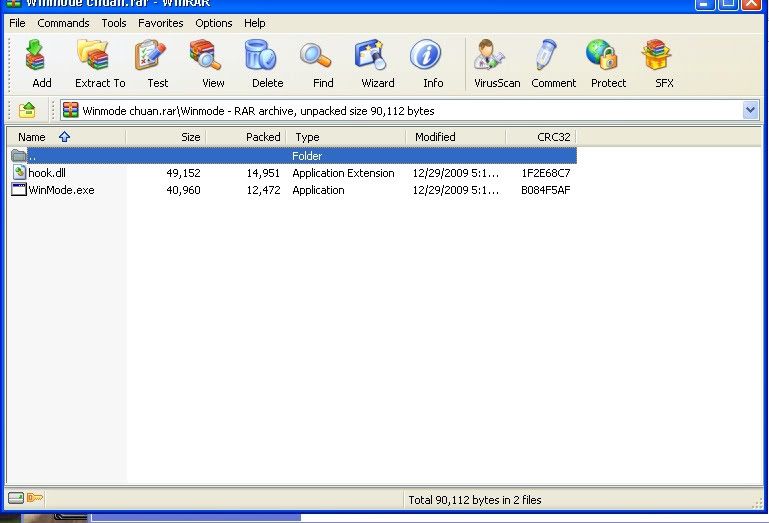
Task: Open the Tools menu
Action: pyautogui.click(x=114, y=23)
